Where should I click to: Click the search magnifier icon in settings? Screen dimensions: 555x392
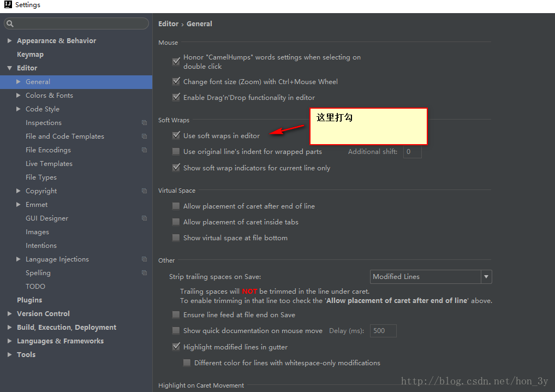[10, 23]
